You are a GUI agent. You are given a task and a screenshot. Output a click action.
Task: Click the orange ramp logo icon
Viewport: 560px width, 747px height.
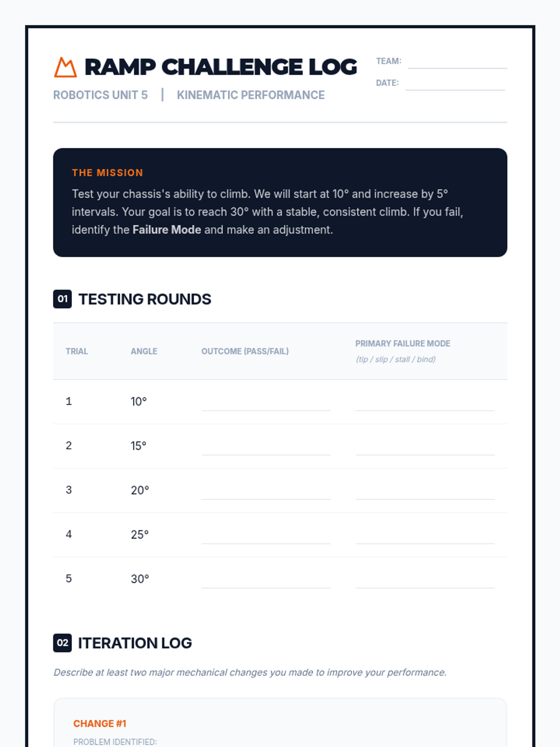click(x=65, y=67)
